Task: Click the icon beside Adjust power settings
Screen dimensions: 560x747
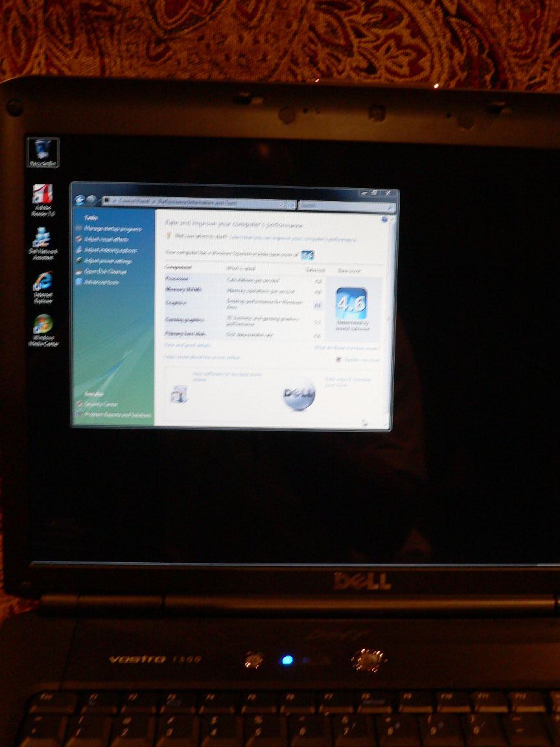Action: pyautogui.click(x=79, y=261)
